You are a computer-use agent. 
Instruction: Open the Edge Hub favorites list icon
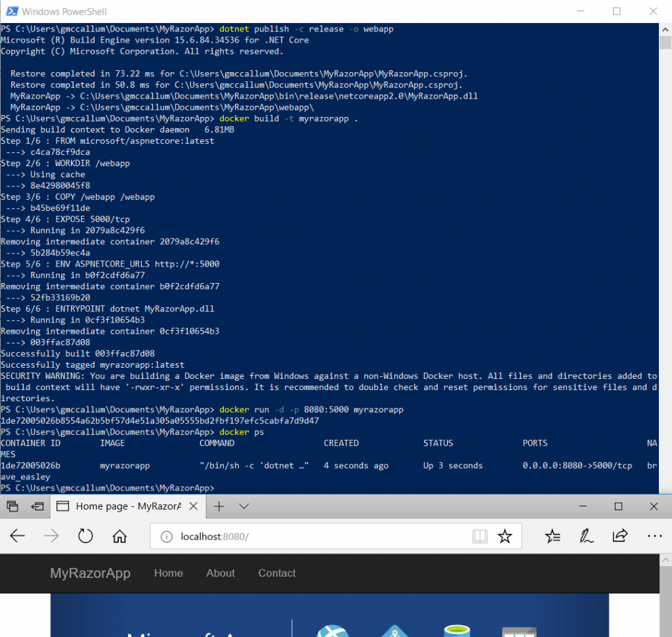click(x=553, y=536)
